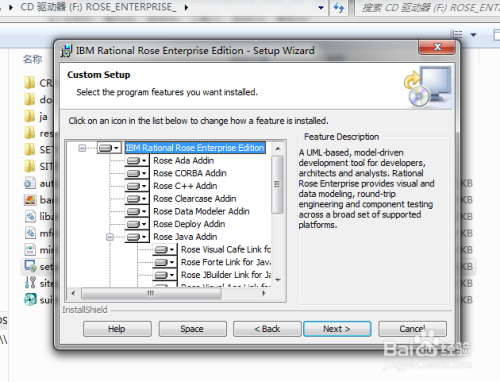500x382 pixels.
Task: Select the lib file icon in Explorer
Action: [x=30, y=216]
